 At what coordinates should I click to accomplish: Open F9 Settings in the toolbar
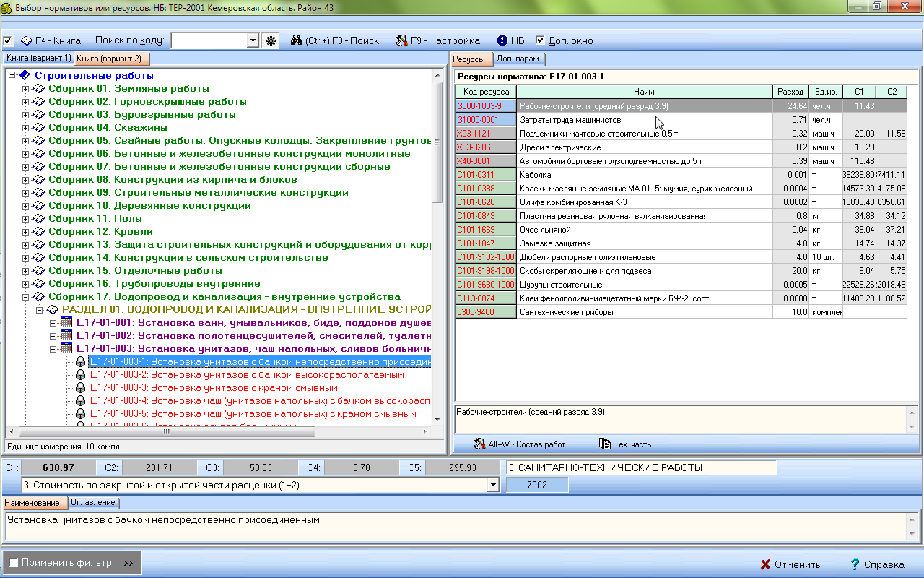coord(402,41)
